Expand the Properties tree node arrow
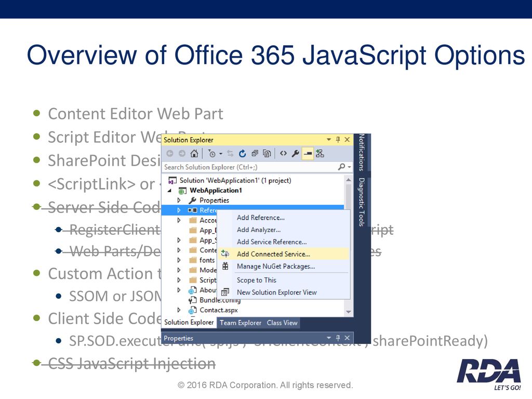Viewport: 532px width, 399px height. [179, 200]
